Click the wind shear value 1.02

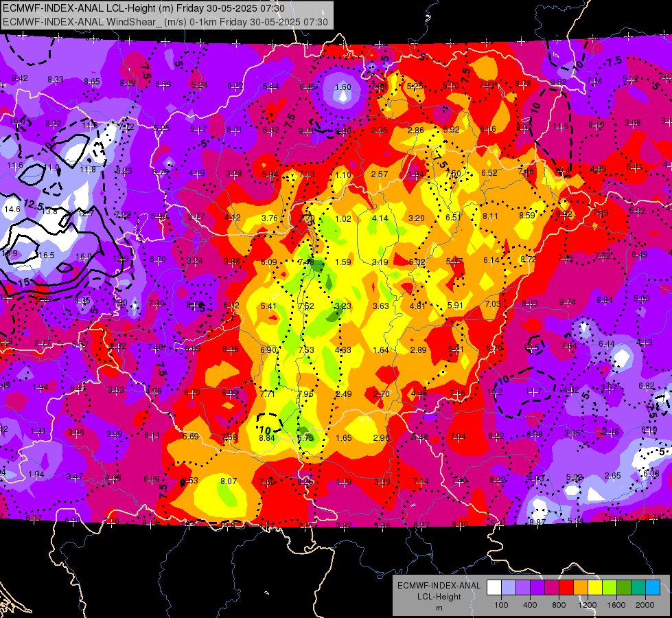click(x=343, y=219)
